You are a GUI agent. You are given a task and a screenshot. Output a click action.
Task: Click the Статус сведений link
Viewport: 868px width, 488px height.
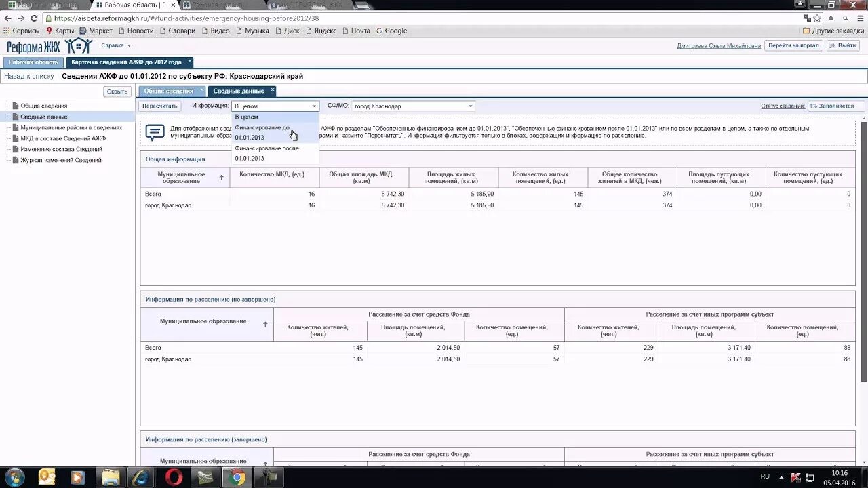click(x=783, y=106)
